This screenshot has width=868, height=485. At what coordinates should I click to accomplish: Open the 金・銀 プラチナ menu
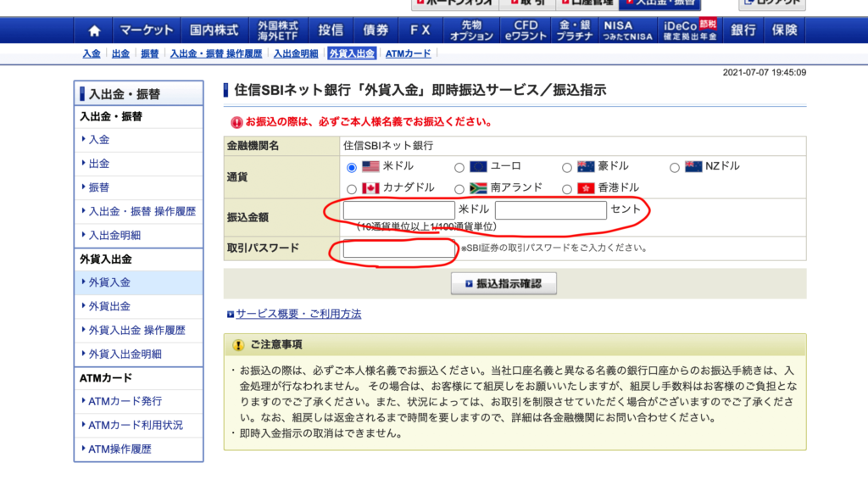[x=575, y=31]
